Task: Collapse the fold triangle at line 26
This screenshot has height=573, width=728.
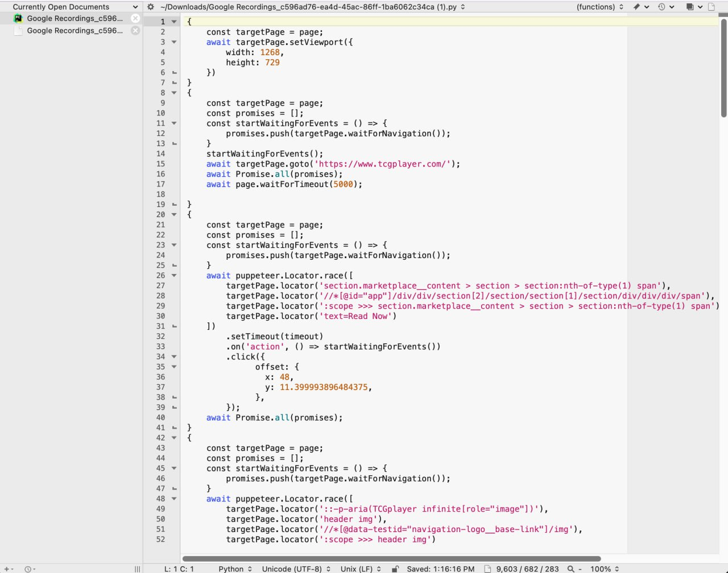Action: (174, 276)
